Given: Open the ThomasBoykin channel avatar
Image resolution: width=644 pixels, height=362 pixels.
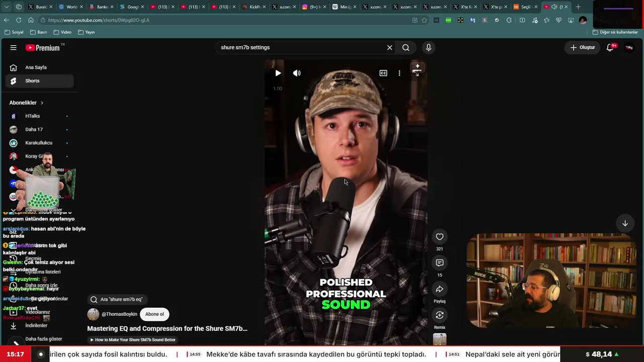Looking at the screenshot, I should point(93,314).
